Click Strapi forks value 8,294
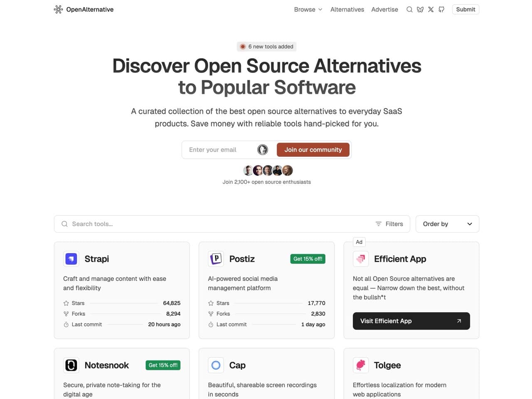The height and width of the screenshot is (399, 532). (x=173, y=314)
